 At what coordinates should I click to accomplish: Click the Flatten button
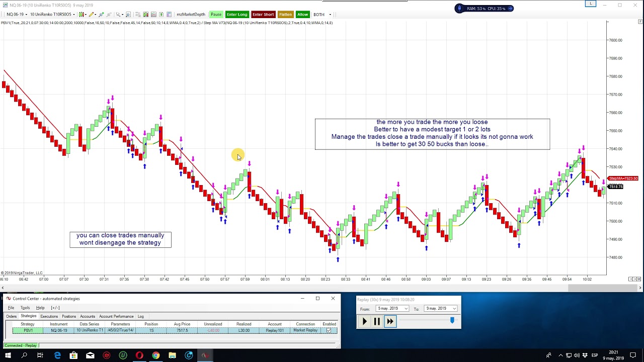coord(285,15)
